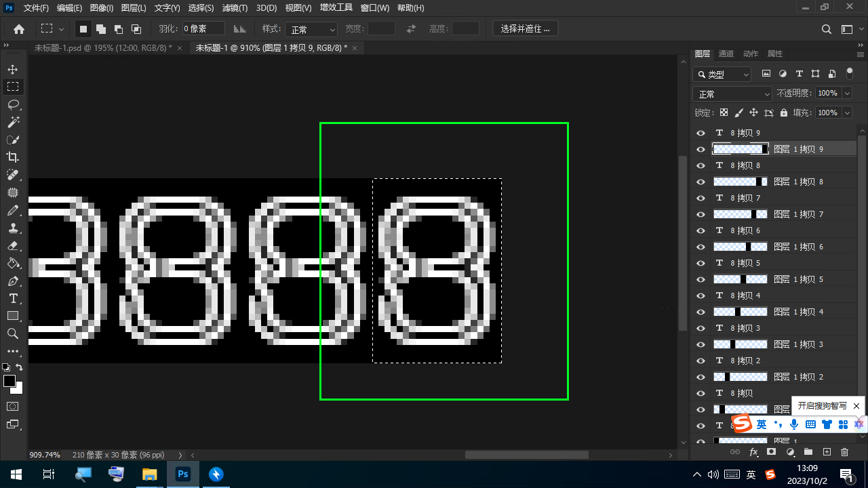Click the 选择并遮住 button
The width and height of the screenshot is (868, 488).
tap(526, 28)
